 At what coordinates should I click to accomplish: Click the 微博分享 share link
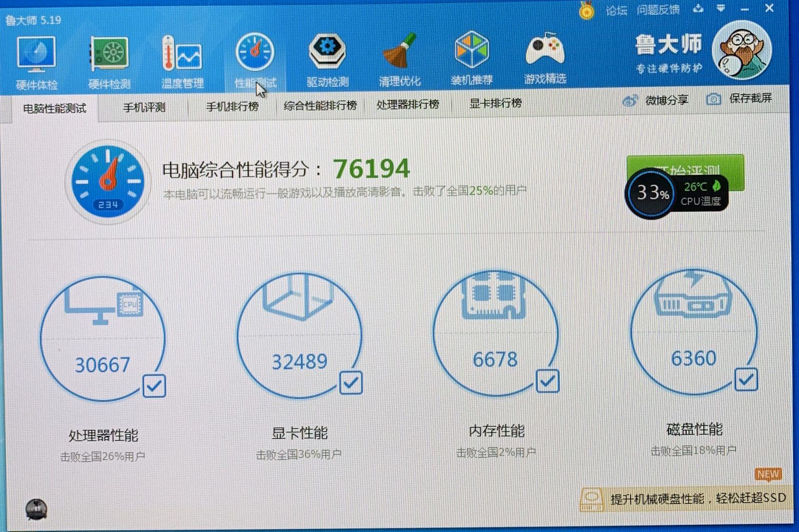pos(655,100)
